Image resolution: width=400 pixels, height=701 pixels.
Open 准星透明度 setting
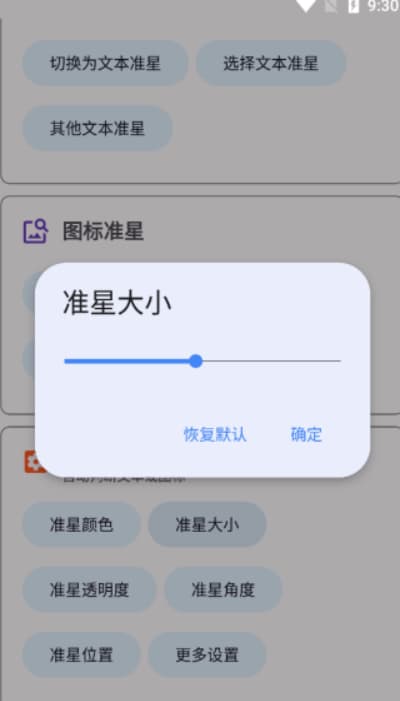click(89, 590)
